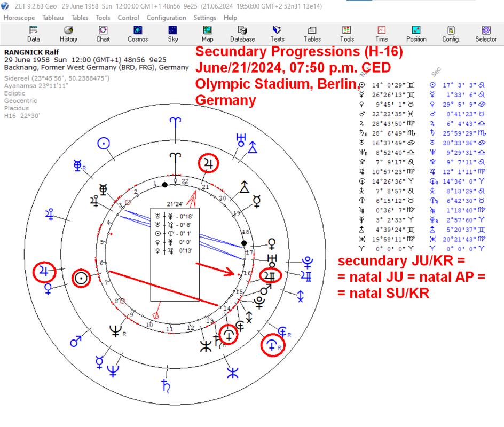Click natal Sun position 14° 0'29"
The width and height of the screenshot is (504, 427).
(x=389, y=85)
